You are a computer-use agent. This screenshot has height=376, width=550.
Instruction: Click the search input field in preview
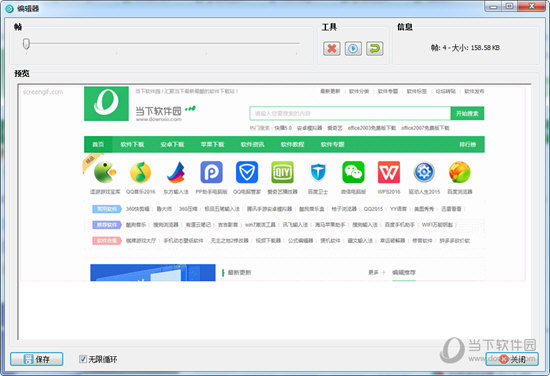point(350,113)
